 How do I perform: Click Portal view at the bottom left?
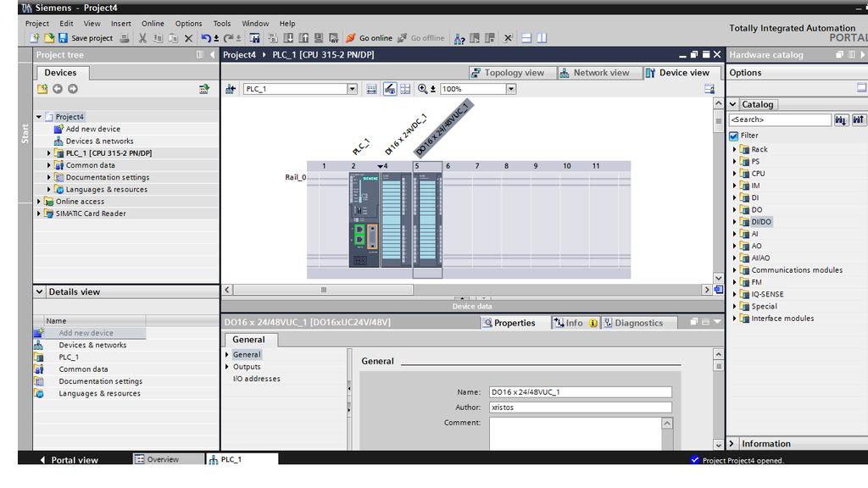tap(70, 460)
